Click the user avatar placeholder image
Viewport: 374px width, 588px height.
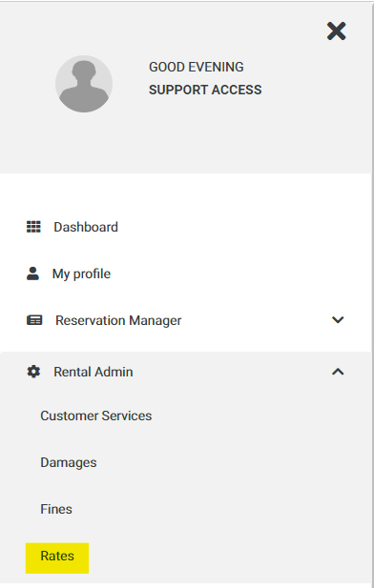point(84,84)
